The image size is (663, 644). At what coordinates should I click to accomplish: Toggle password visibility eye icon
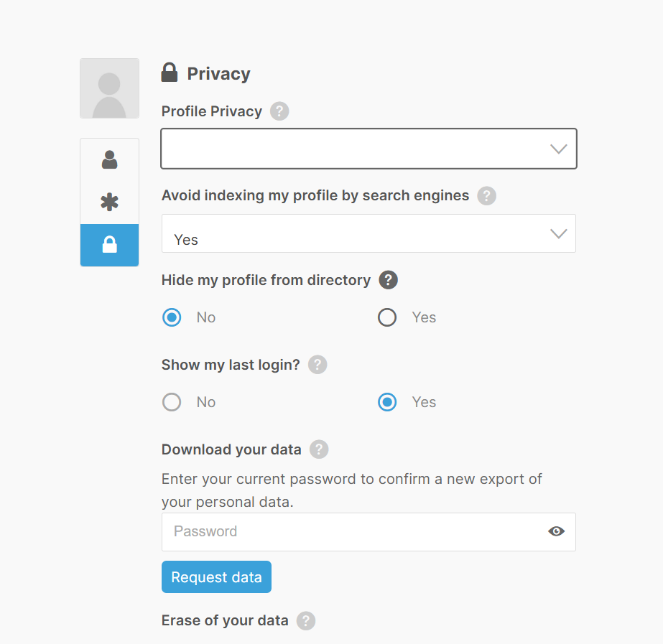[x=556, y=531]
